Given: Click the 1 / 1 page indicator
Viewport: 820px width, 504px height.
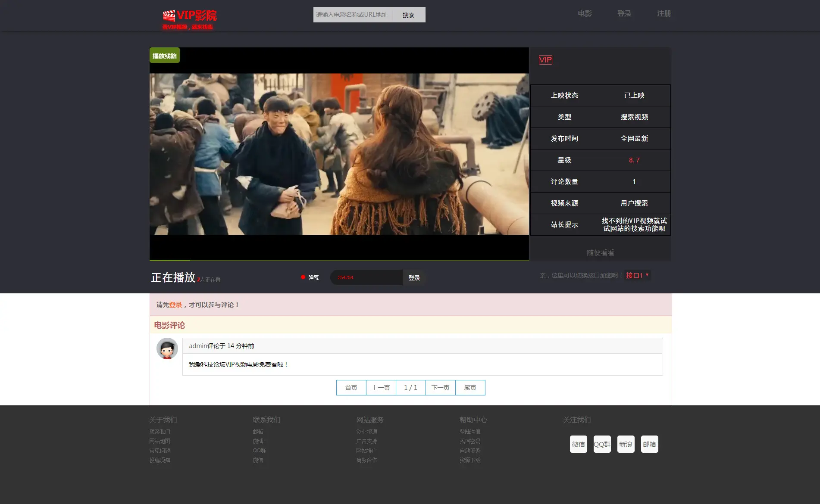Looking at the screenshot, I should tap(411, 388).
